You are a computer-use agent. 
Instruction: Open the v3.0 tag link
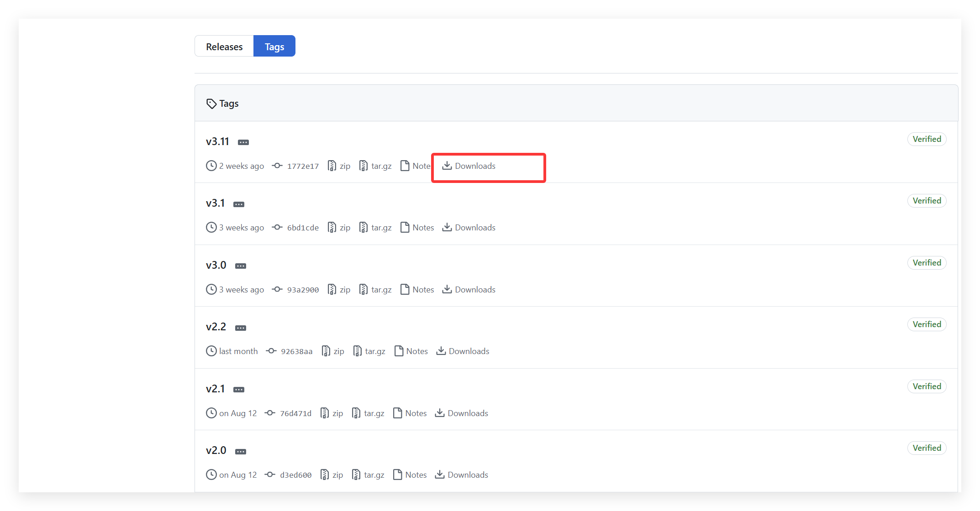tap(216, 265)
